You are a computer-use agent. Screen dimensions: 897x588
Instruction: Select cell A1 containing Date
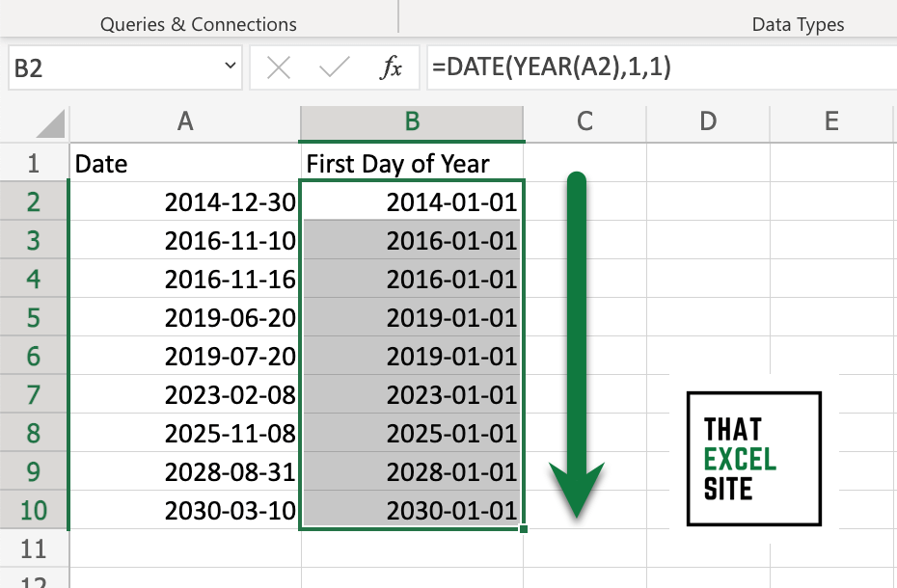pos(183,163)
